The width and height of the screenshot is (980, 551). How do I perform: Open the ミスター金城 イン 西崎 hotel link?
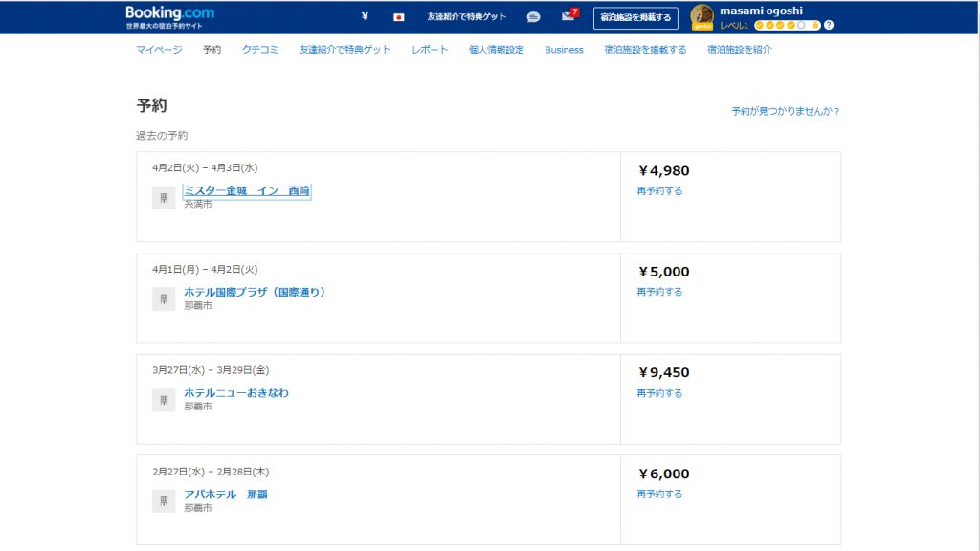tap(247, 190)
